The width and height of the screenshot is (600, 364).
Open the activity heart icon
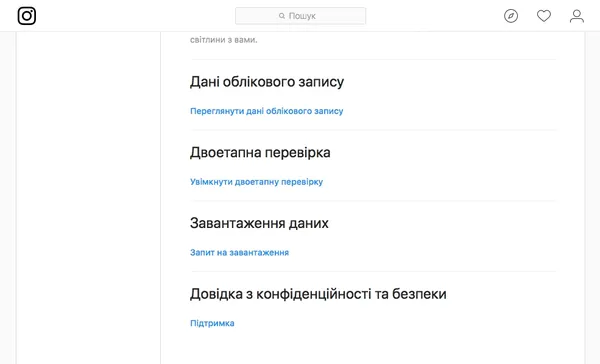click(x=544, y=16)
